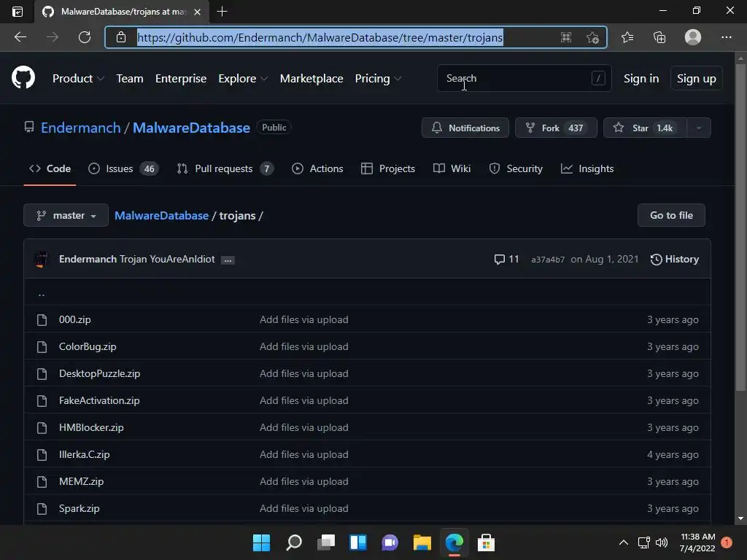Open MalwareDatabase breadcrumb link
Viewport: 747px width, 560px height.
click(161, 215)
